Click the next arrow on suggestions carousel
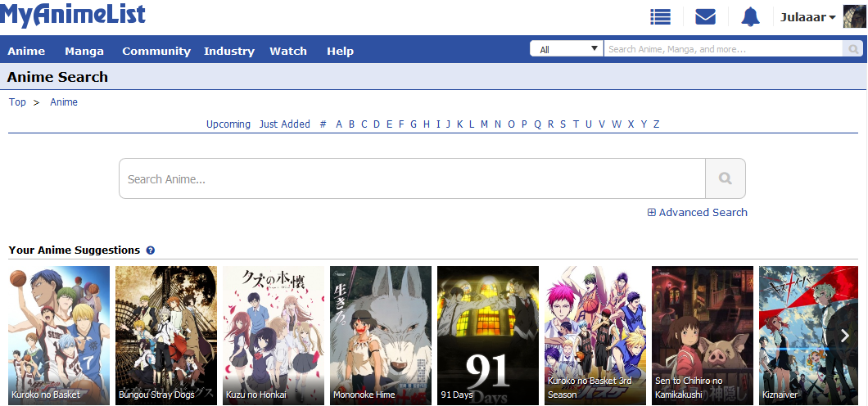This screenshot has height=406, width=868. click(x=844, y=336)
